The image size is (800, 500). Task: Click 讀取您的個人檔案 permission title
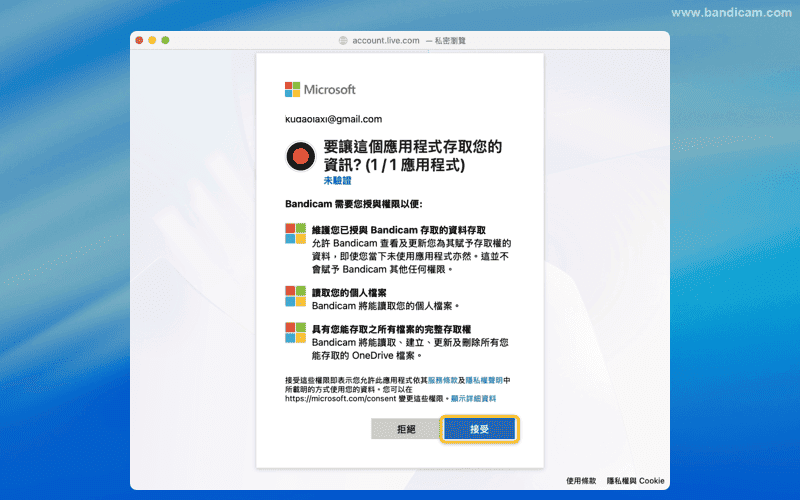point(349,293)
